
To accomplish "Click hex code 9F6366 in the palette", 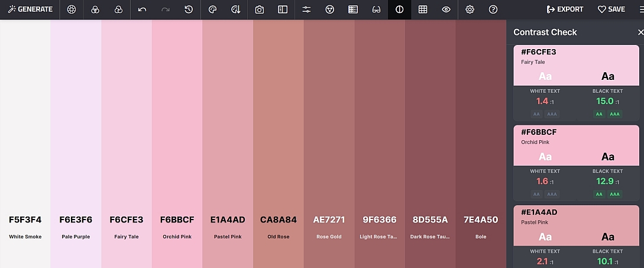I will tap(380, 220).
